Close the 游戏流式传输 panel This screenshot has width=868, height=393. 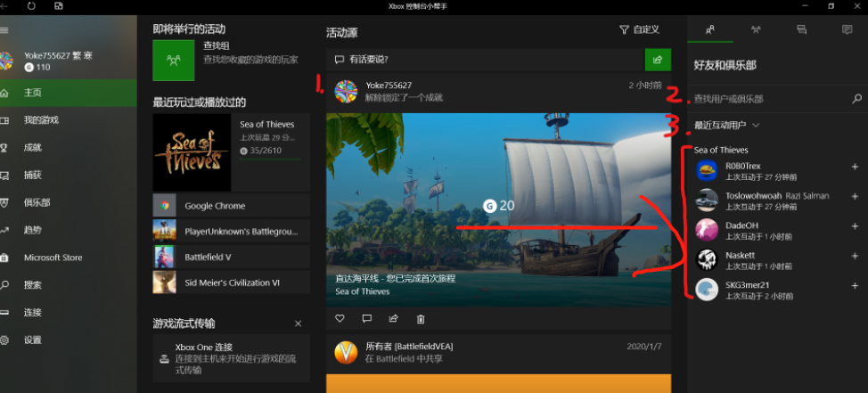pyautogui.click(x=298, y=323)
